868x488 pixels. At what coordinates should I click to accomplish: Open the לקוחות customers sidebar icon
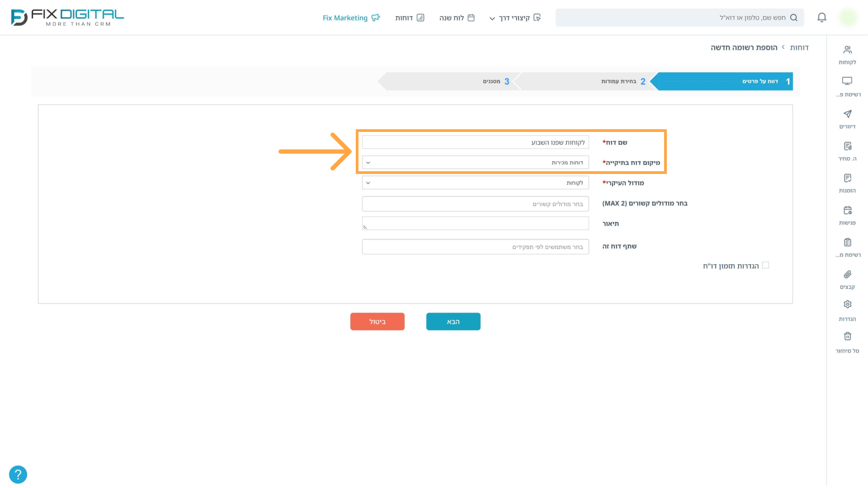click(847, 50)
